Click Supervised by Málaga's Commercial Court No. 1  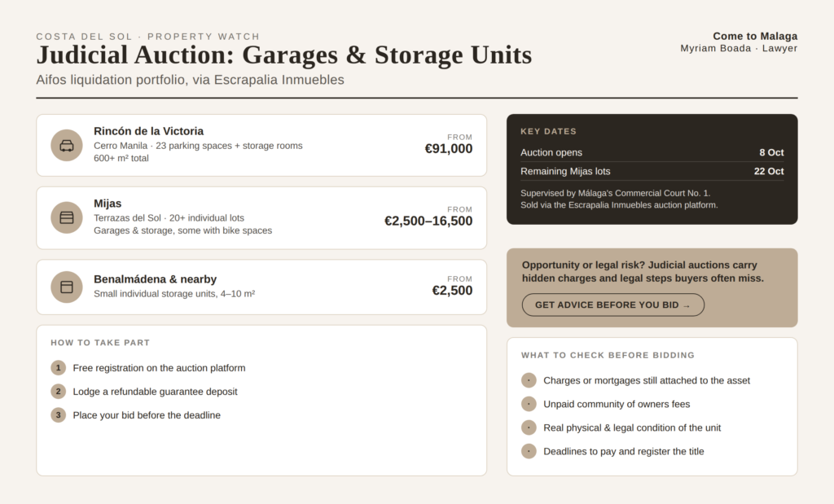click(616, 193)
